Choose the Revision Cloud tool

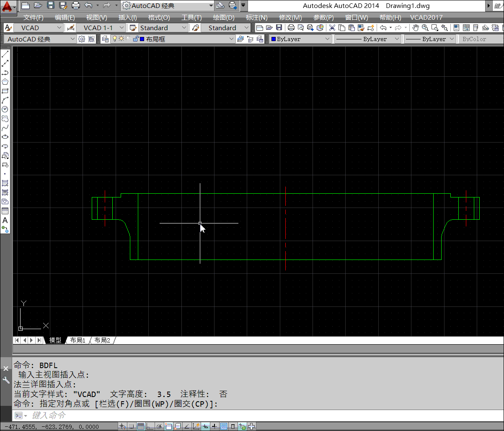[x=5, y=119]
